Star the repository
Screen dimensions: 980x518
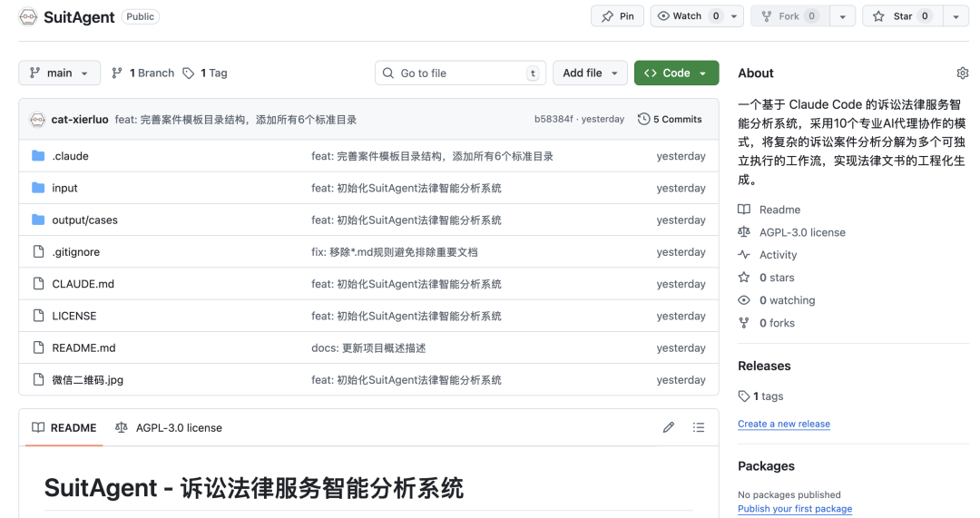(902, 16)
